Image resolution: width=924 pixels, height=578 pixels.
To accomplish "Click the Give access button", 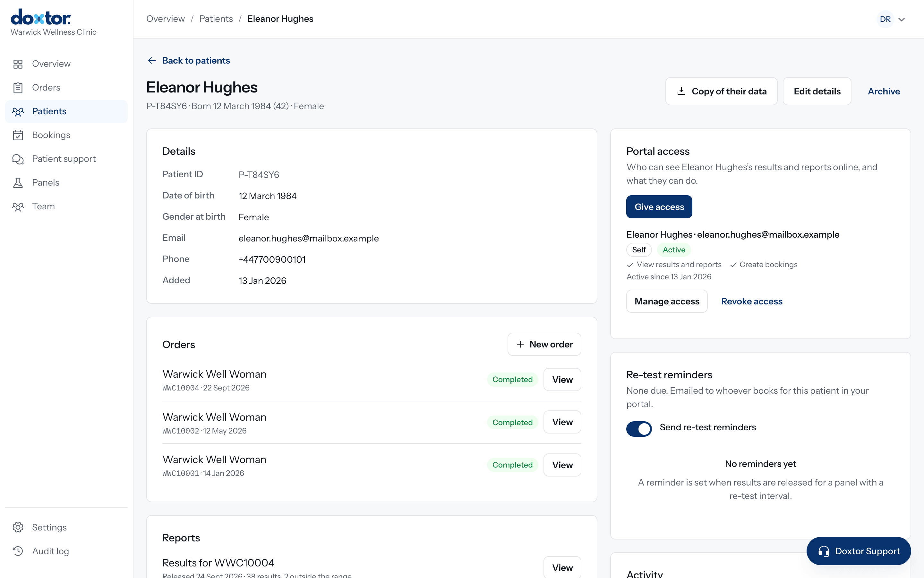I will tap(659, 207).
